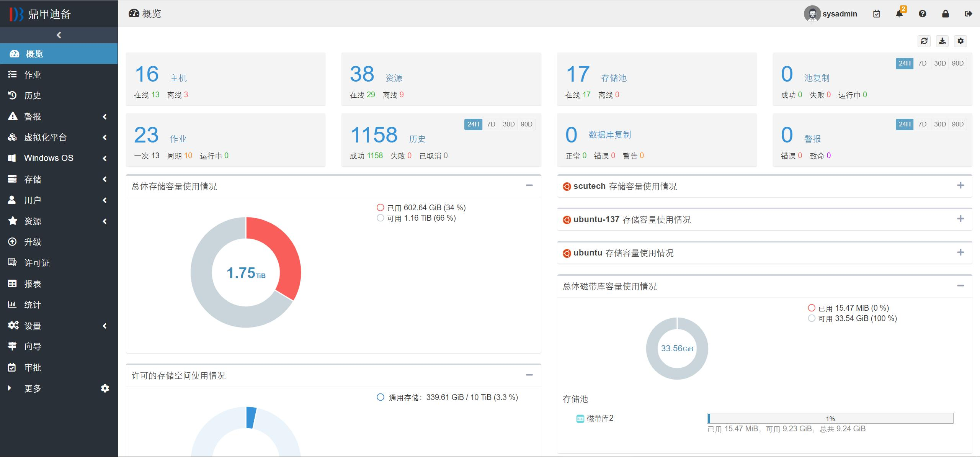Viewport: 980px width, 457px height.
Task: Click the calendar check icon in header
Action: 877,14
